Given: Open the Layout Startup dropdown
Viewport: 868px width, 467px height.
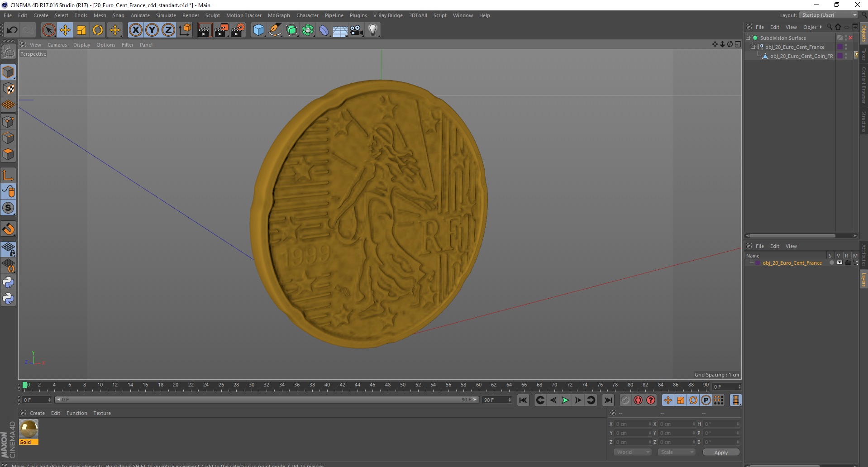Looking at the screenshot, I should 829,15.
